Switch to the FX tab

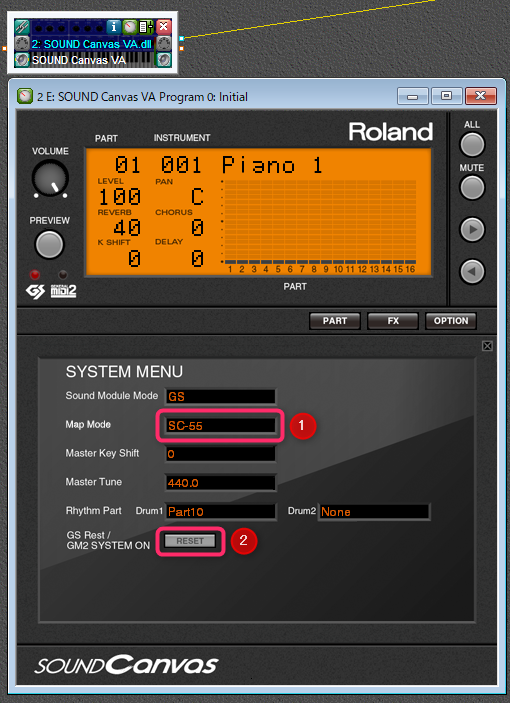(393, 321)
